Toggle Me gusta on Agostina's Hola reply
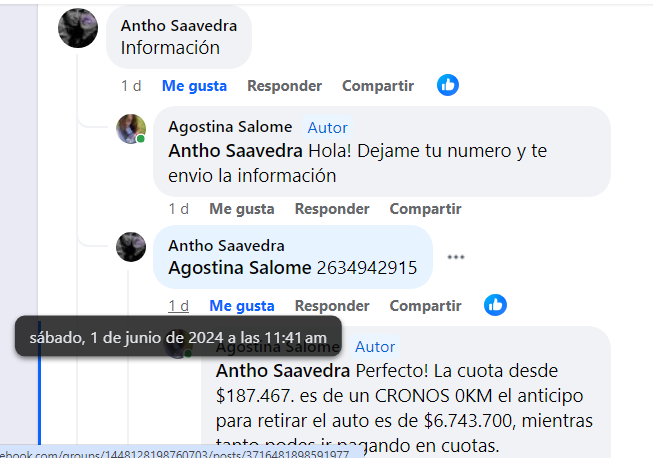The image size is (653, 458). point(242,209)
